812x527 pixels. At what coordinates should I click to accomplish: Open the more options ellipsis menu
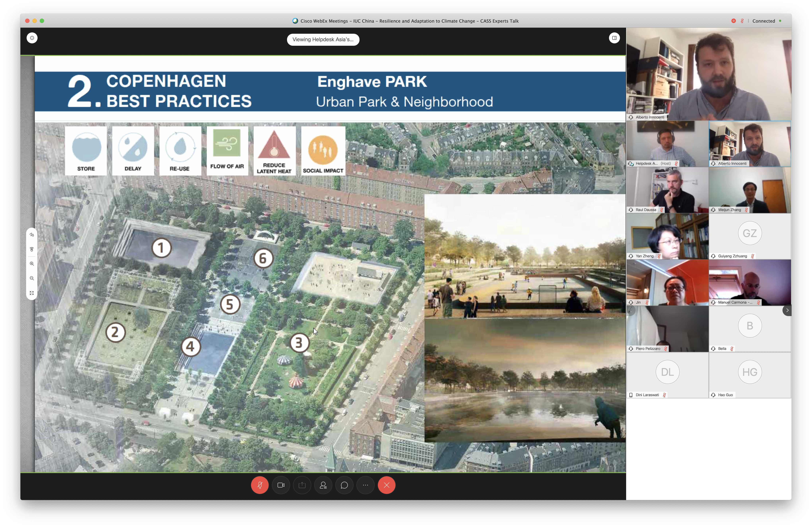pos(365,485)
